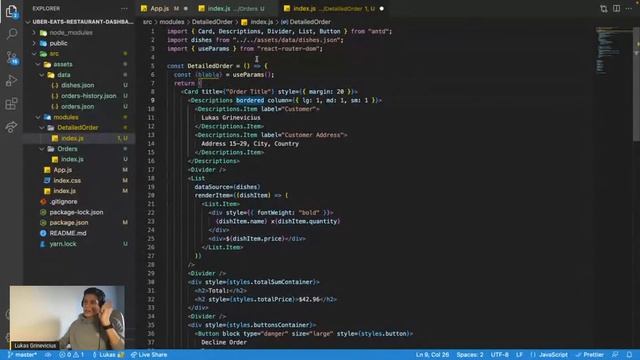Open the Search view in activity bar

click(11, 34)
